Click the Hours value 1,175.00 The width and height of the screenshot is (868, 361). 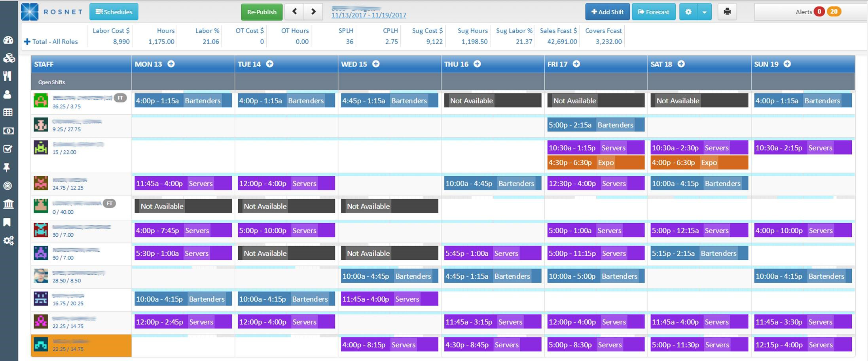point(161,42)
